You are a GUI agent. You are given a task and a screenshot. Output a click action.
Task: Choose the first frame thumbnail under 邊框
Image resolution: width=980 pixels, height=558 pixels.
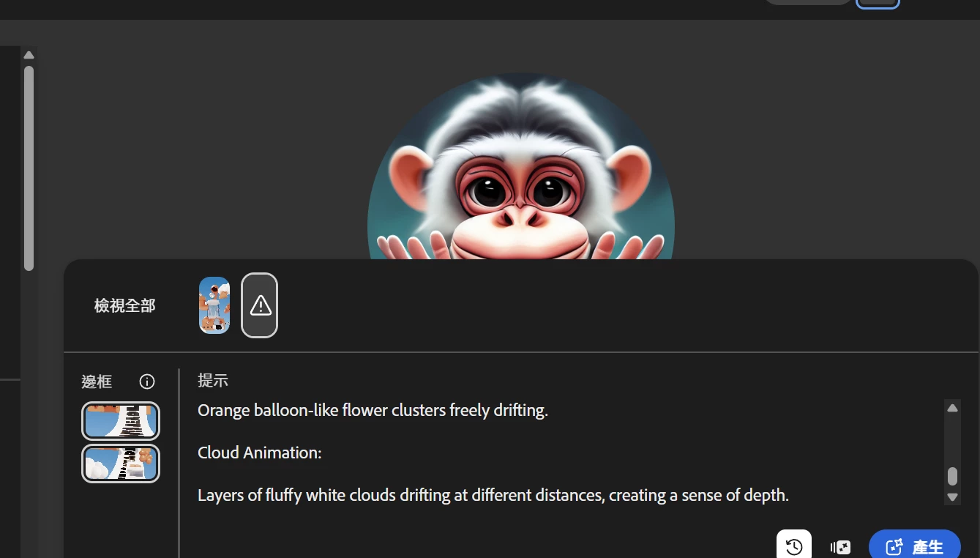click(x=121, y=421)
